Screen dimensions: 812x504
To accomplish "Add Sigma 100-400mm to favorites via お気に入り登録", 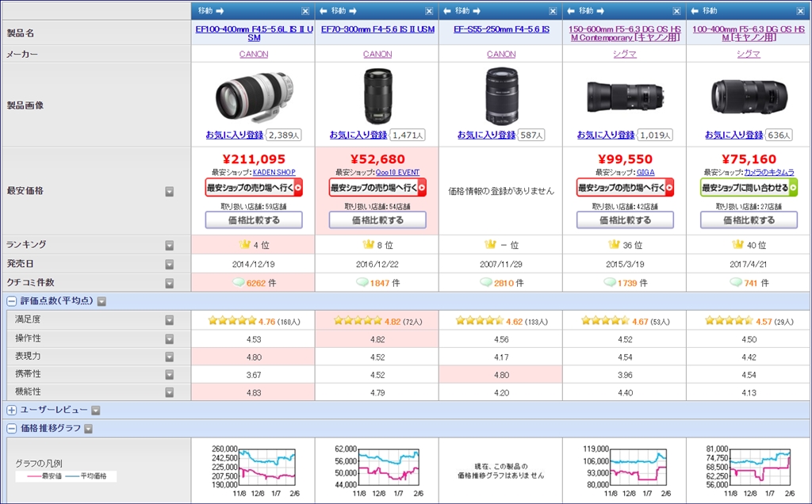I will [733, 135].
